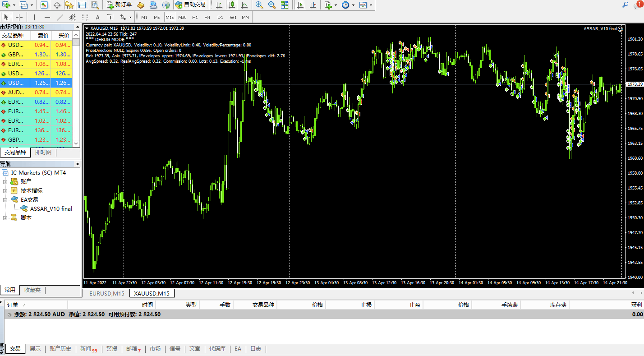Open the Indicators list icon
Screen dimensions: 644x356
click(328, 5)
